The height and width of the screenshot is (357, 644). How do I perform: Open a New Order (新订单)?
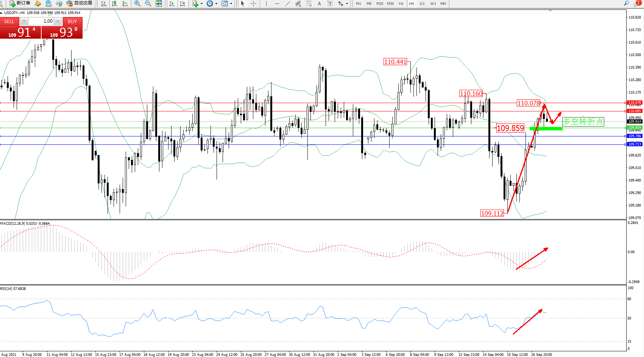coord(20,3)
